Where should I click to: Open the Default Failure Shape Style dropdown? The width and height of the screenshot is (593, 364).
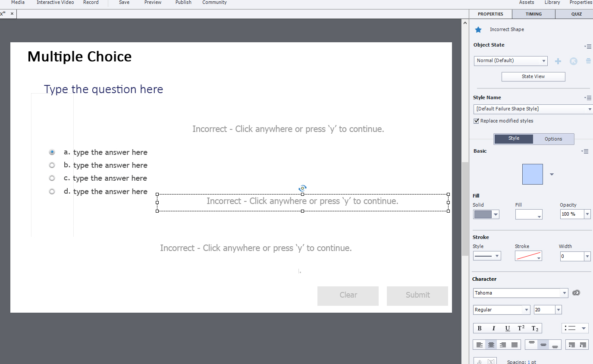click(589, 109)
